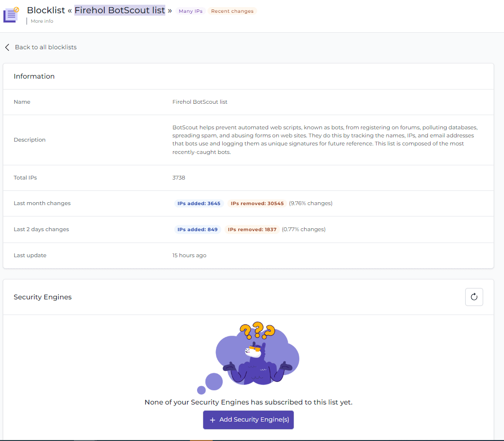Click the 15 hours ago last update value
This screenshot has height=441, width=504.
[189, 255]
